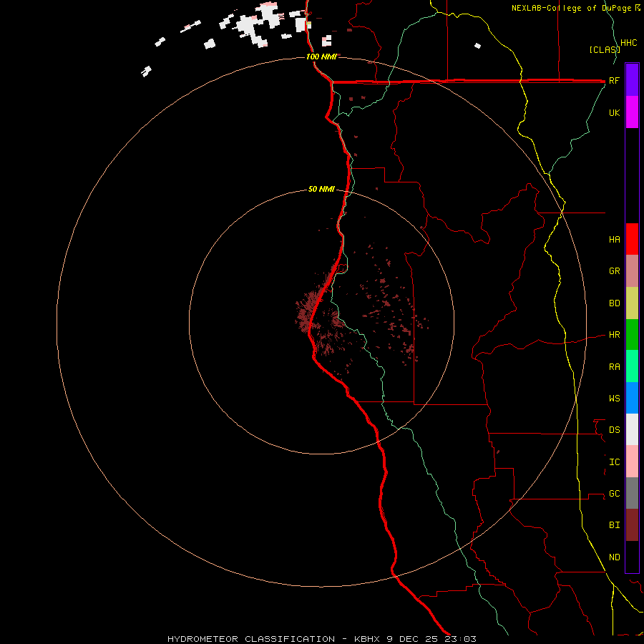Click the HR green legend swatch
This screenshot has height=644, width=644.
pos(632,335)
